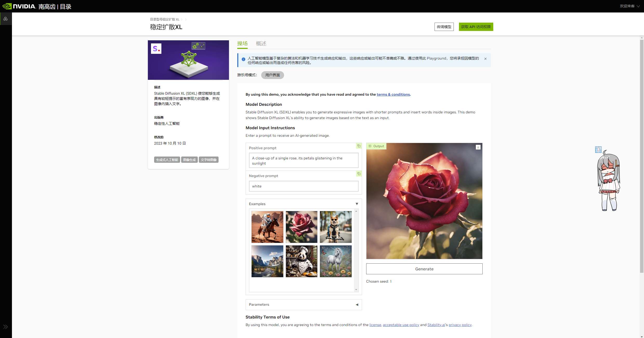
Task: Click the 微调模型 fine-tune button
Action: click(444, 27)
